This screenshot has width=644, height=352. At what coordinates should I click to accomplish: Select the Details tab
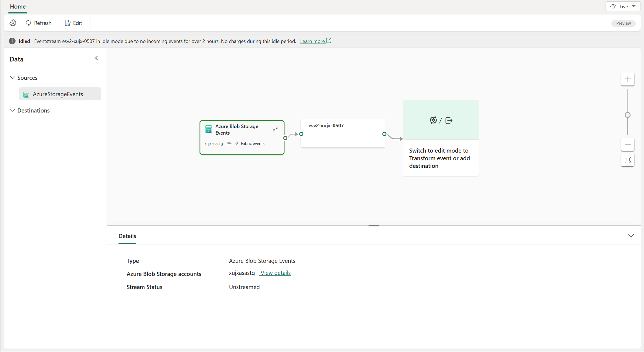coord(127,236)
